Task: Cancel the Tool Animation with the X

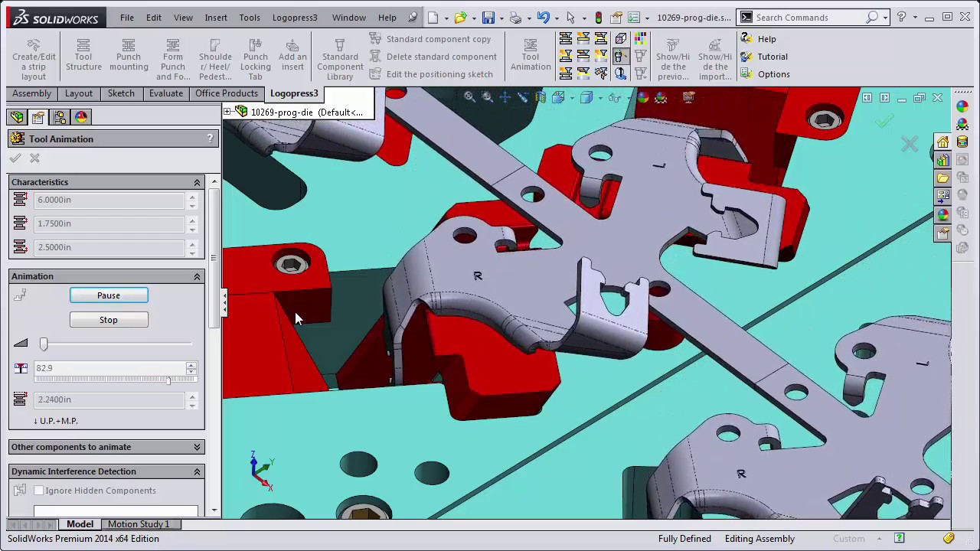Action: click(x=34, y=158)
